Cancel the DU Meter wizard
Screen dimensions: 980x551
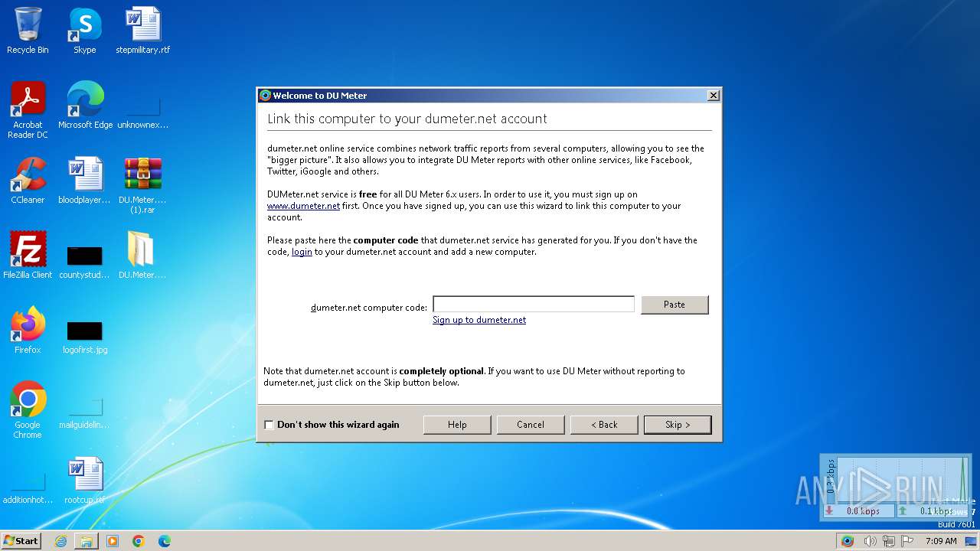pyautogui.click(x=531, y=425)
